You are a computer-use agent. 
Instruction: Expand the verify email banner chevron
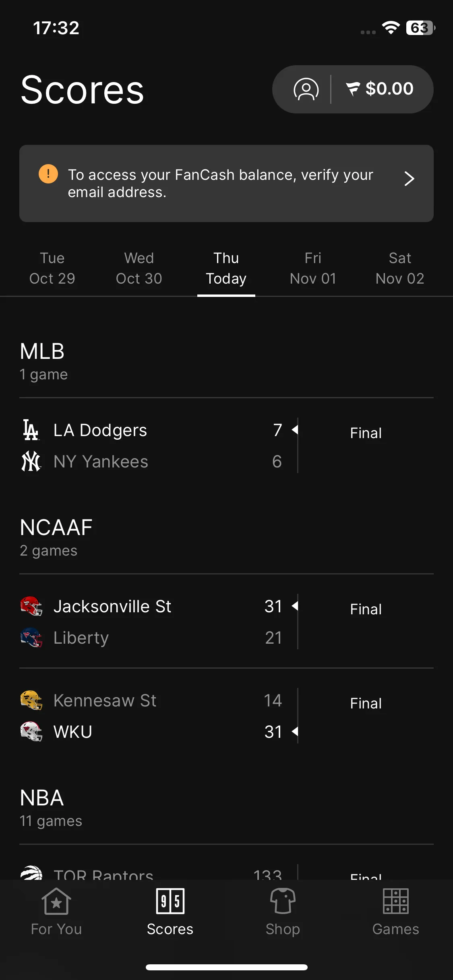pos(409,179)
